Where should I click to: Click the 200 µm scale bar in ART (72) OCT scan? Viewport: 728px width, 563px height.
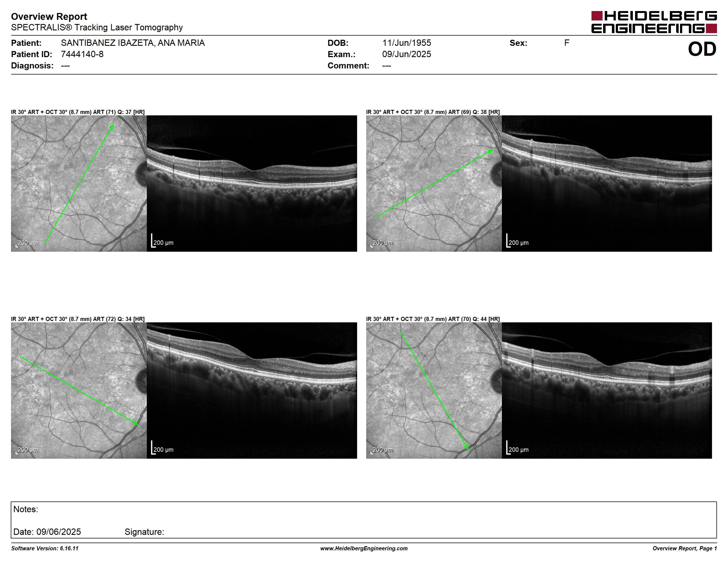pyautogui.click(x=162, y=448)
